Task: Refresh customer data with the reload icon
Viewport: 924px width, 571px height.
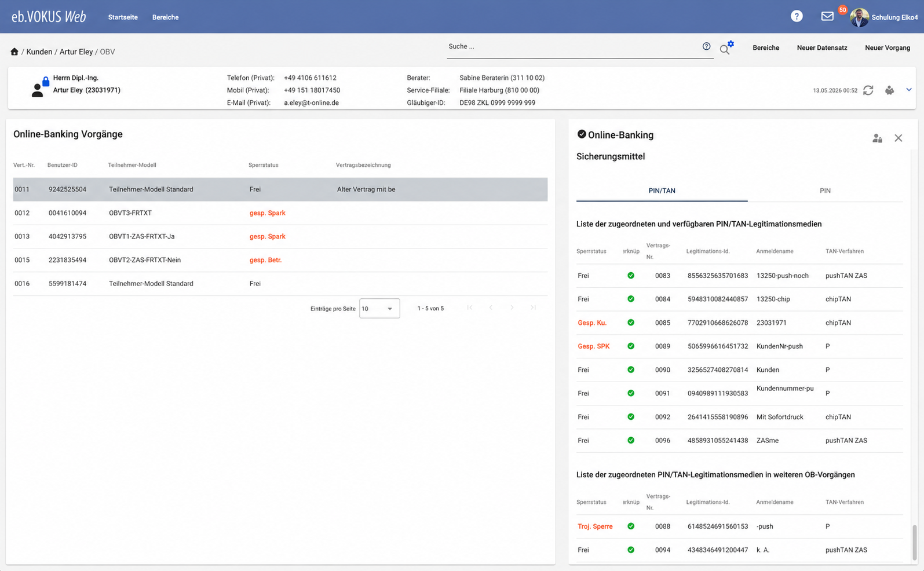Action: (868, 90)
